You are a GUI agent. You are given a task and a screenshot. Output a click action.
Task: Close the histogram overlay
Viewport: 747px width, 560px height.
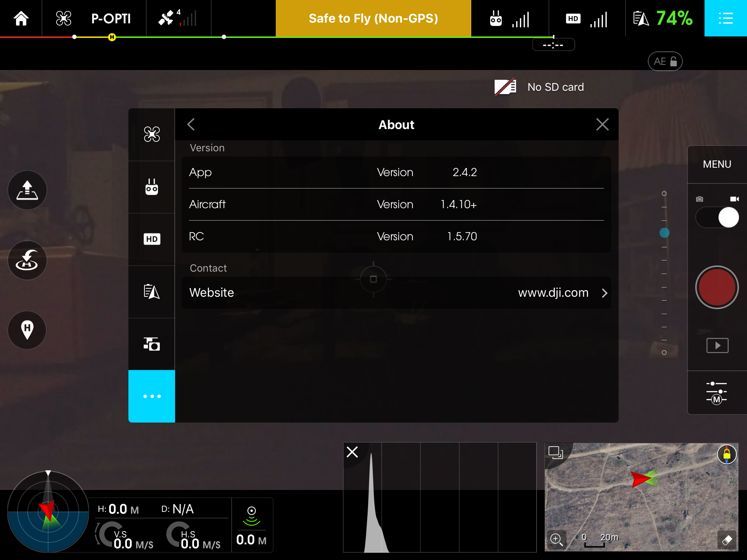point(352,452)
